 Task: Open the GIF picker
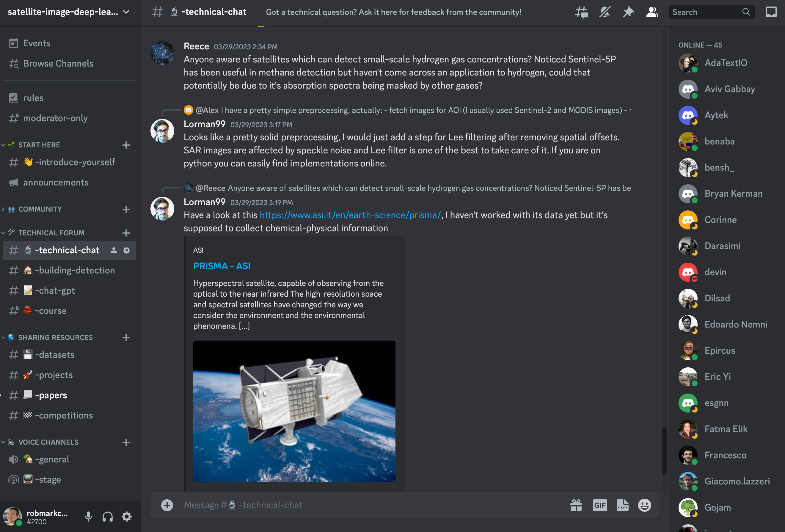pos(600,505)
